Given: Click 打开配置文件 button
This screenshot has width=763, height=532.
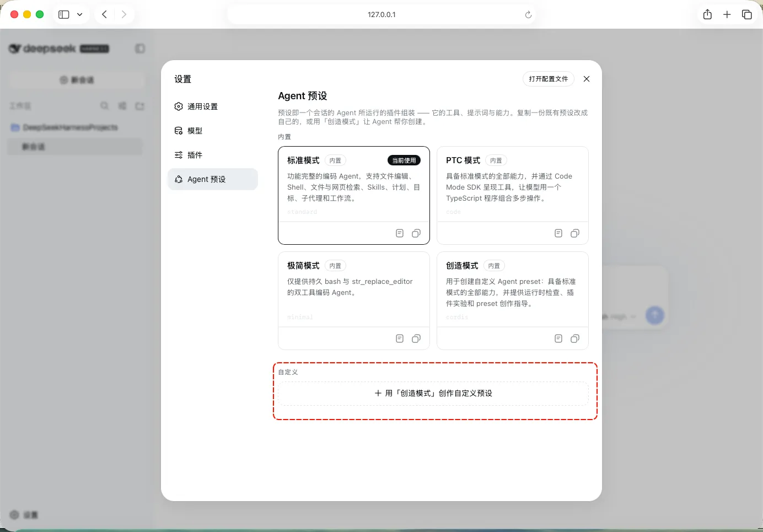Looking at the screenshot, I should (x=549, y=79).
